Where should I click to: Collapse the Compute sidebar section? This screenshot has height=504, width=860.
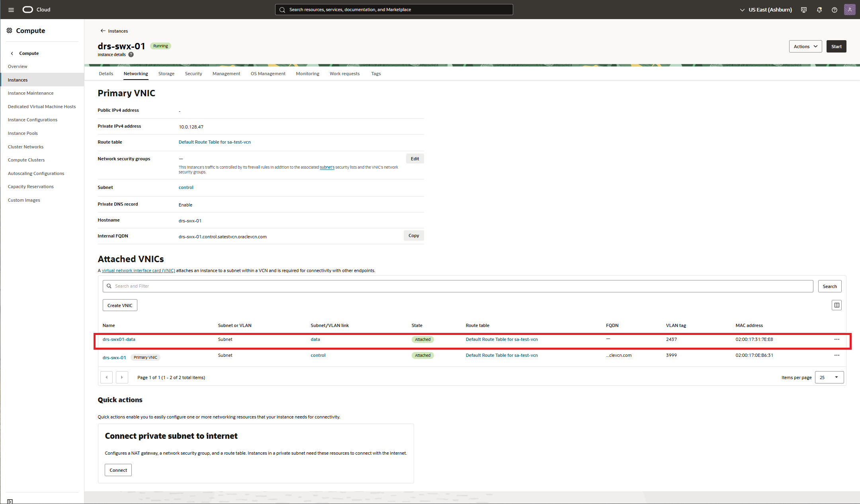(x=12, y=53)
